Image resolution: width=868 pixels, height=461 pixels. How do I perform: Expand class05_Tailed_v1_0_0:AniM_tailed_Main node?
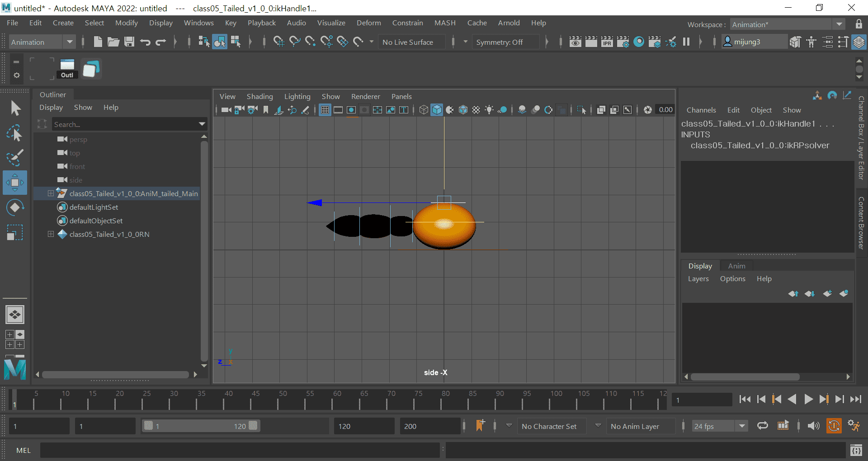tap(51, 193)
